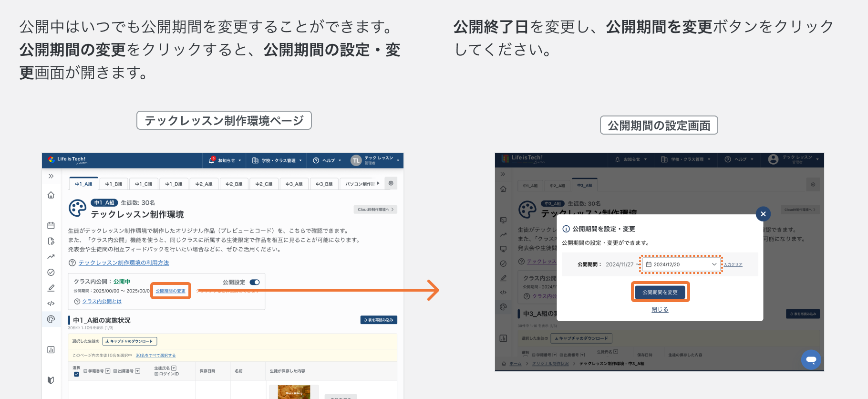Click the dimmed gear icon in 設定画面 screenshot

tap(813, 184)
